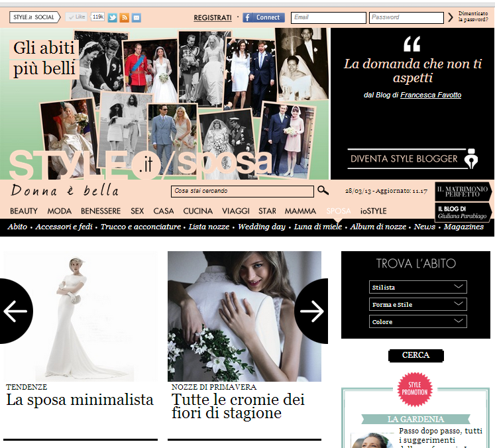This screenshot has width=495, height=448.
Task: Expand the Colore dropdown
Action: pyautogui.click(x=417, y=321)
